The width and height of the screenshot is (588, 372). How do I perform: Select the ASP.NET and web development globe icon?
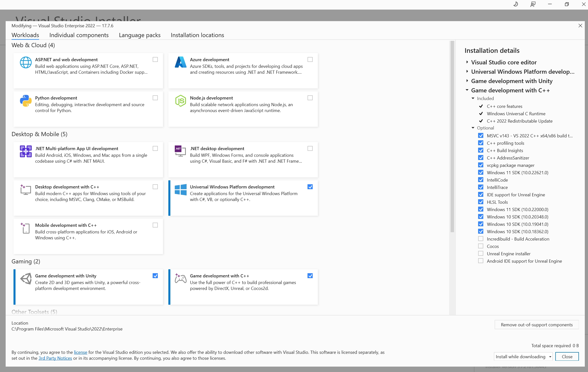tap(26, 62)
